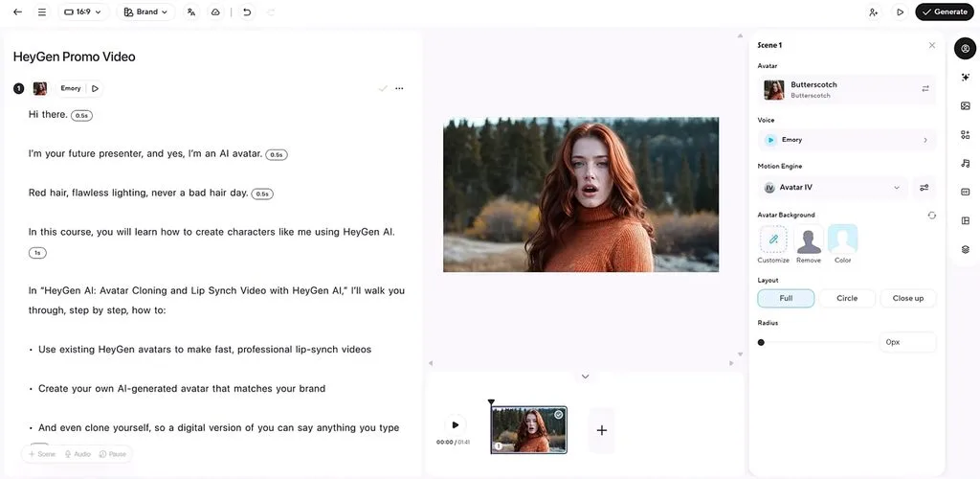Undo the last action
Viewport: 980px width, 479px height.
pos(247,11)
